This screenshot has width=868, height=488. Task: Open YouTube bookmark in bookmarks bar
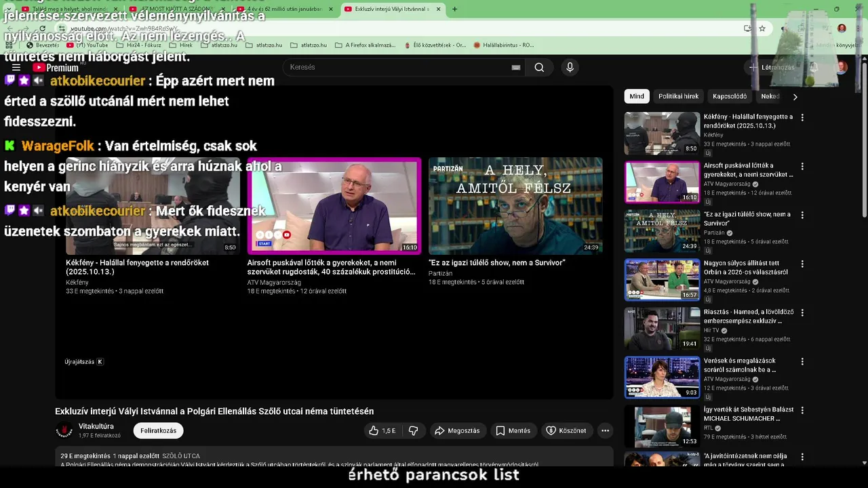click(x=87, y=45)
